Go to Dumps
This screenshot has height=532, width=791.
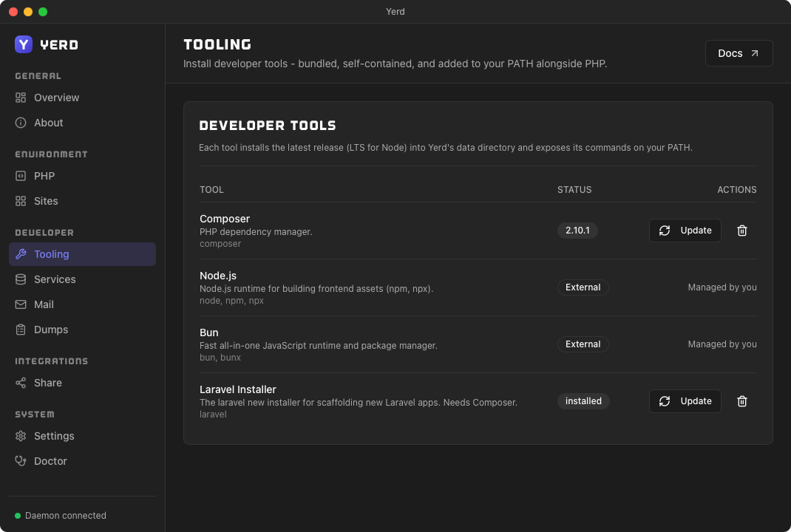click(82, 330)
